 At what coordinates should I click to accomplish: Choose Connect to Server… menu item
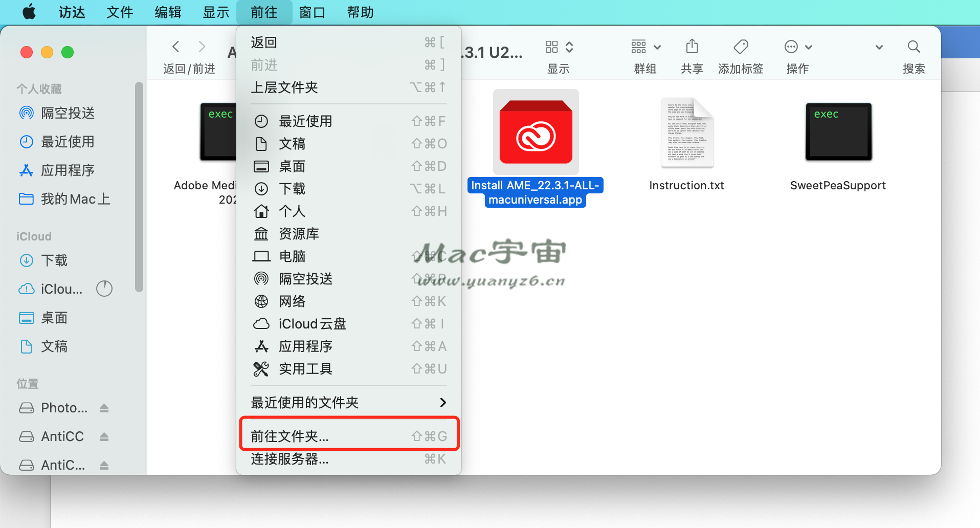(x=348, y=459)
